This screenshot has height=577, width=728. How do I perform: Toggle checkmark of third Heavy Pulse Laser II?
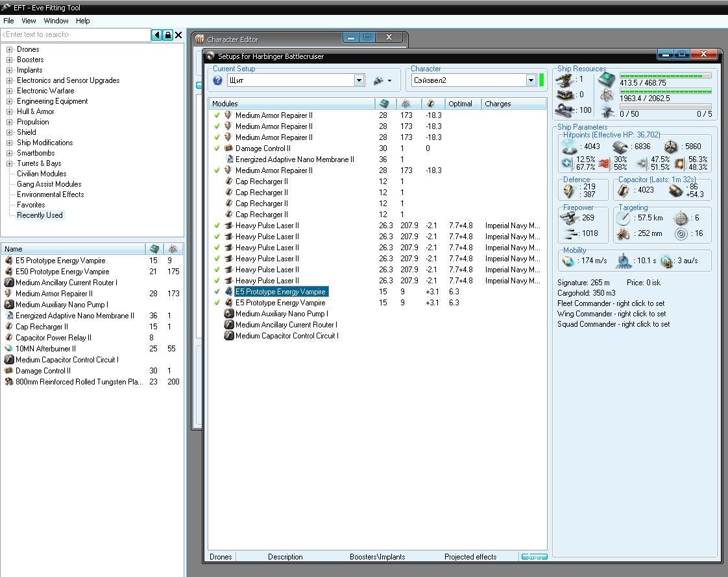(x=217, y=248)
